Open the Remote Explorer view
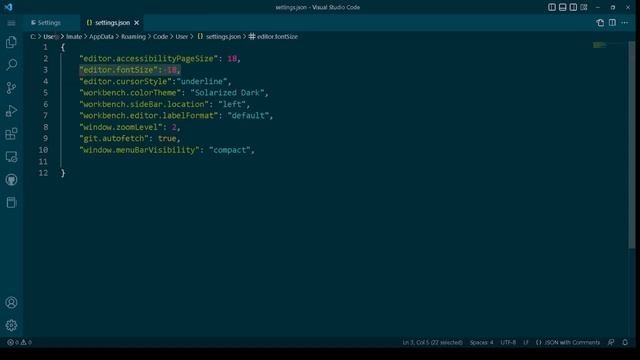Image resolution: width=640 pixels, height=360 pixels. pyautogui.click(x=11, y=157)
